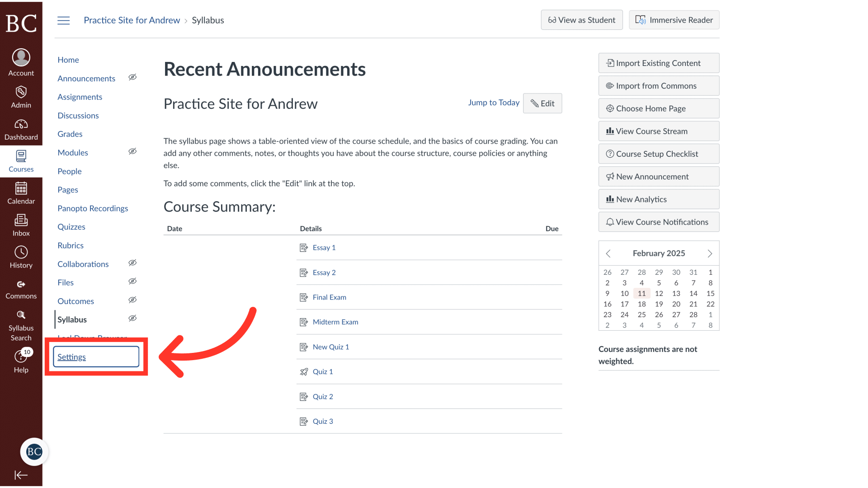
Task: Open the Final Exam link
Action: click(x=330, y=297)
